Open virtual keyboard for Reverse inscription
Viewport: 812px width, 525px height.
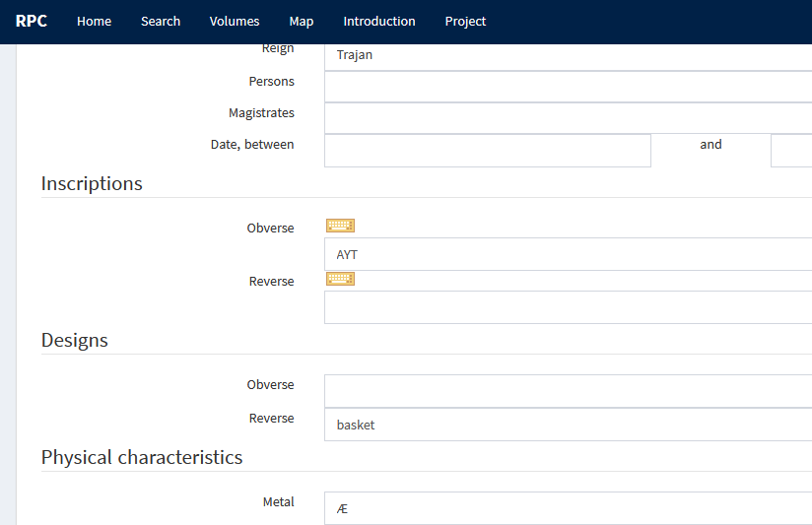point(340,279)
